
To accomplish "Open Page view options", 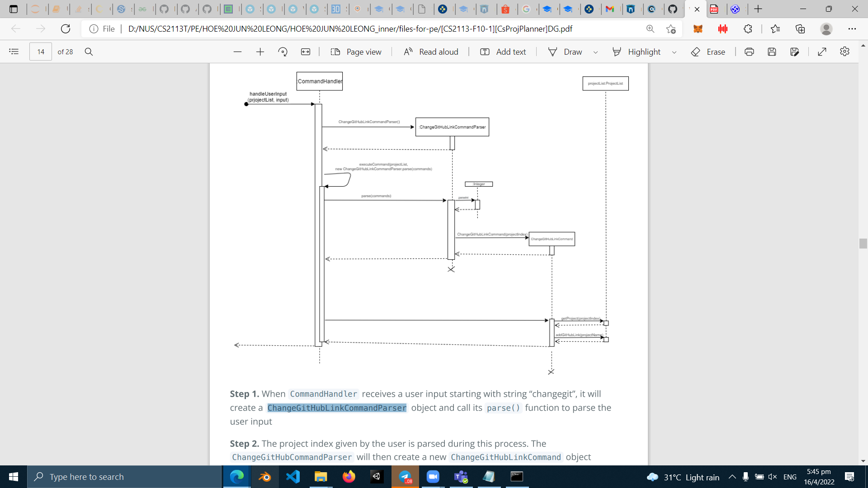I will tap(356, 52).
